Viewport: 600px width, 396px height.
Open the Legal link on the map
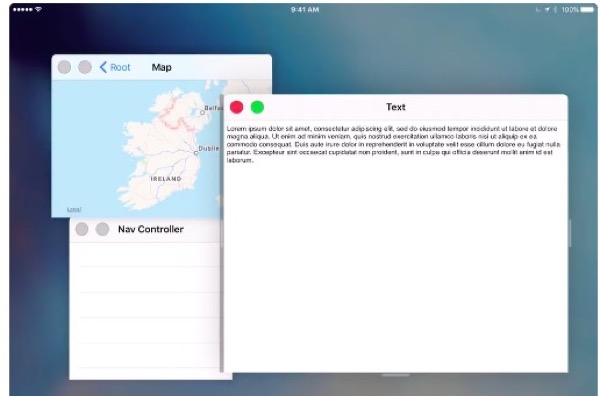74,209
